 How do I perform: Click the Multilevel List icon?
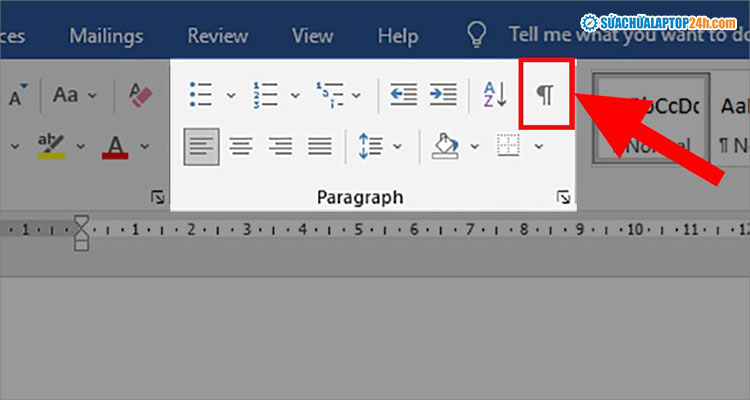point(329,95)
